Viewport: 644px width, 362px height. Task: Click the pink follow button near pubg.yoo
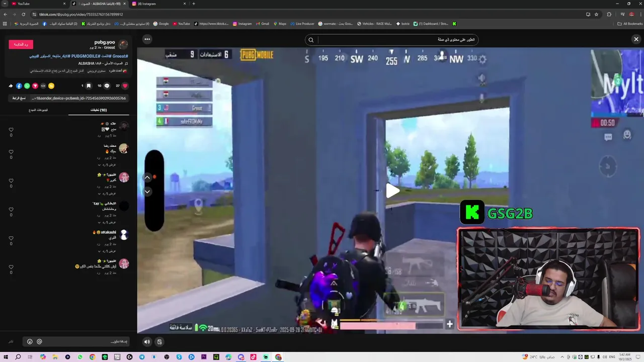point(21,44)
